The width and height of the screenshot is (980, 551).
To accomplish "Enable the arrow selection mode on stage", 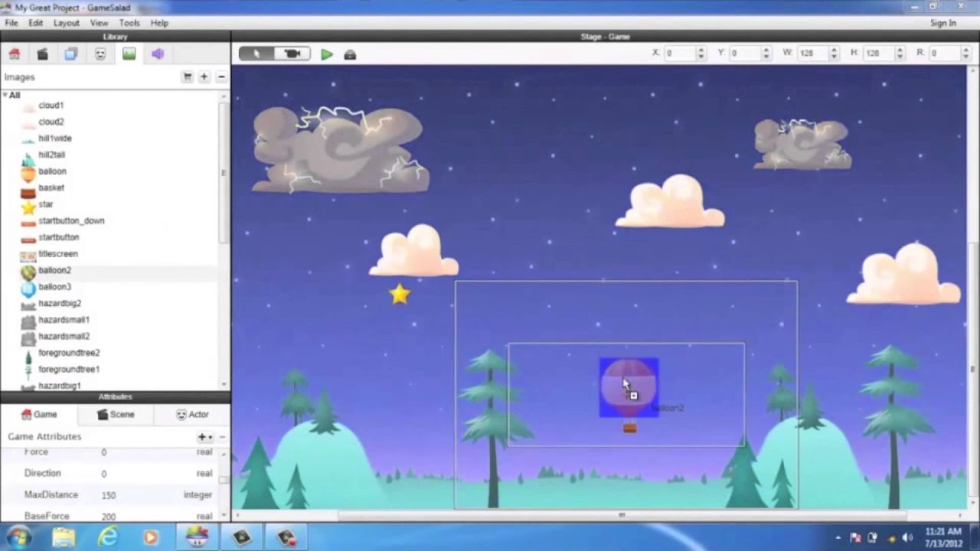I will (x=256, y=54).
